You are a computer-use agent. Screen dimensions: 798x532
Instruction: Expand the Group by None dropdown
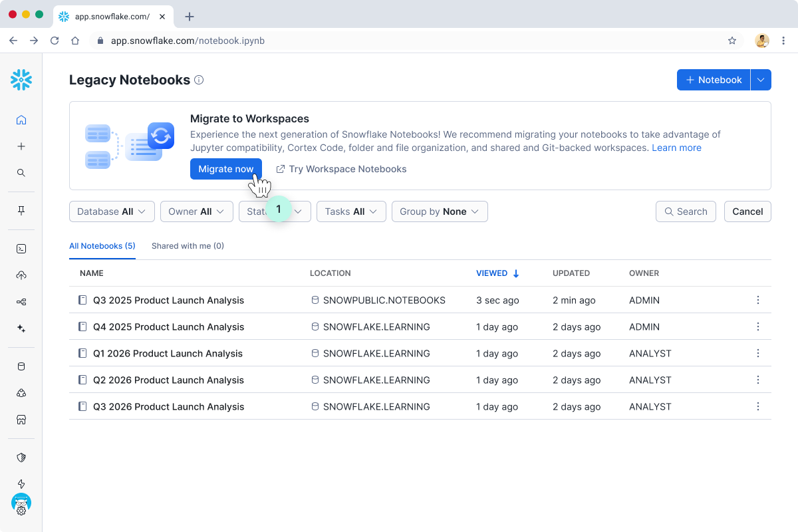(x=440, y=211)
